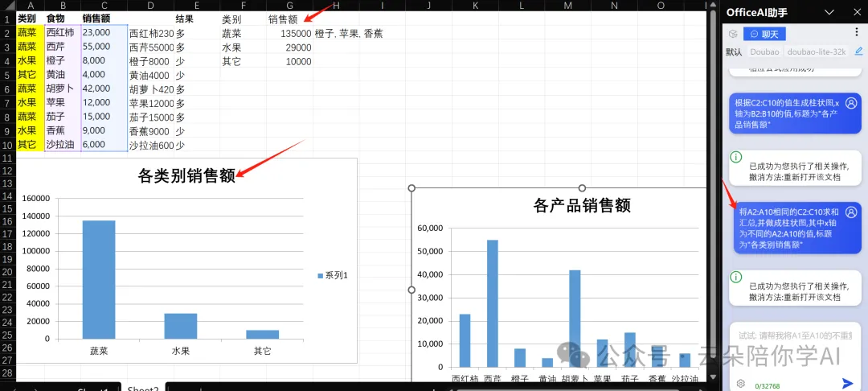
Task: Select cell with value 42,000
Action: pos(104,88)
